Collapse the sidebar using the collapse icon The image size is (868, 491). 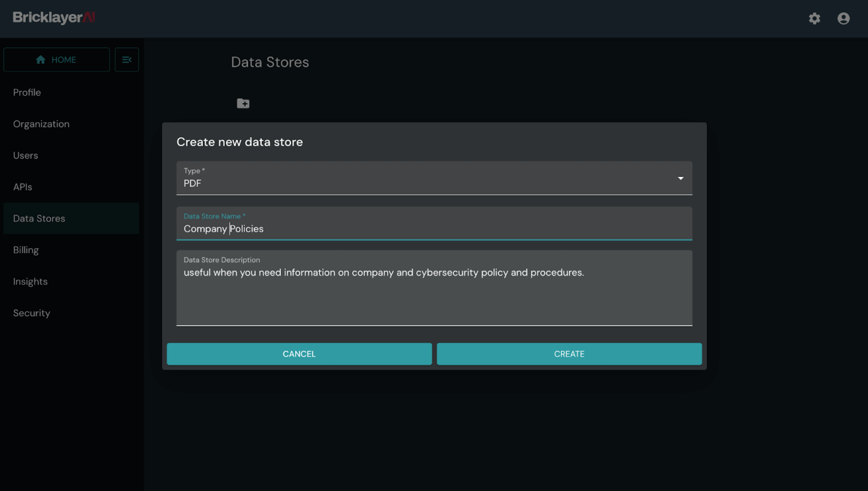coord(126,60)
